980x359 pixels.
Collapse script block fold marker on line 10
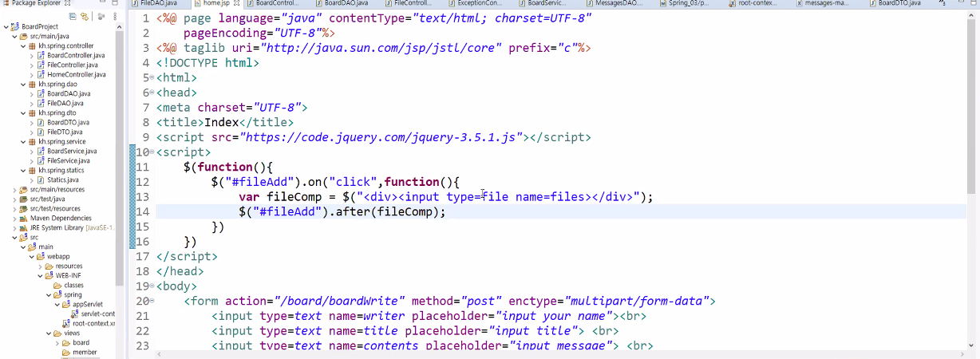[x=152, y=152]
